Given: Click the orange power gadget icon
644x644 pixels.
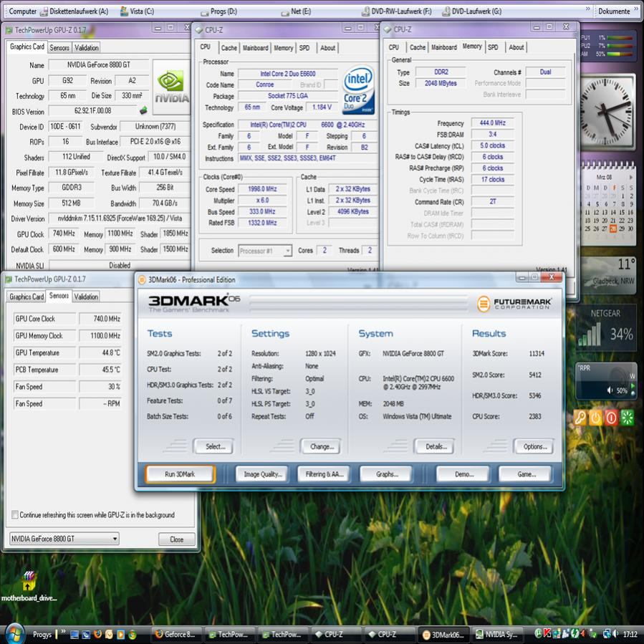Looking at the screenshot, I should 595,418.
